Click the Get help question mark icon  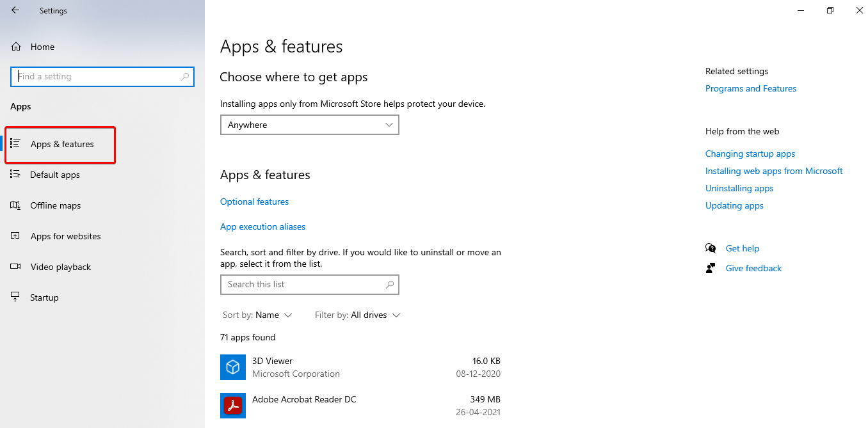(711, 248)
